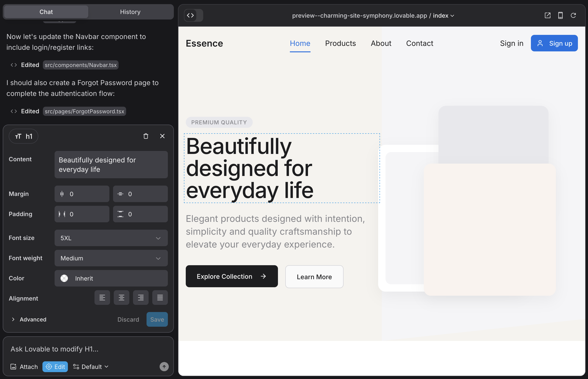Image resolution: width=588 pixels, height=379 pixels.
Task: Open the Font size dropdown set to 5XL
Action: point(111,238)
